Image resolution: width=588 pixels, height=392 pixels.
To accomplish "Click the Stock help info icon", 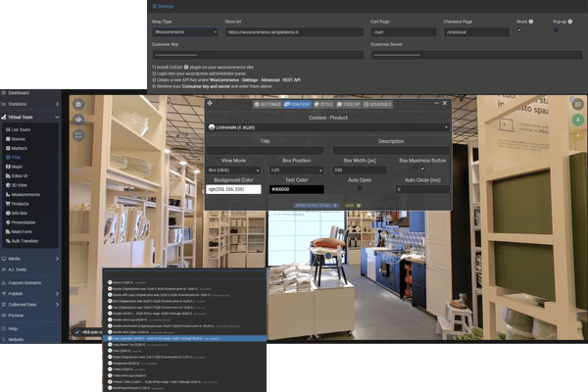I will 530,22.
